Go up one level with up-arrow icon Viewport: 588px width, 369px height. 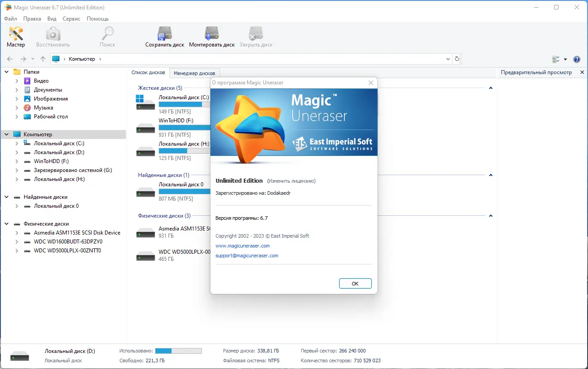(42, 59)
